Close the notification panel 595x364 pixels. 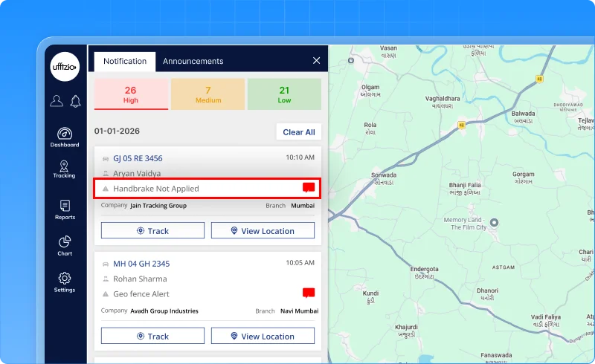[317, 61]
